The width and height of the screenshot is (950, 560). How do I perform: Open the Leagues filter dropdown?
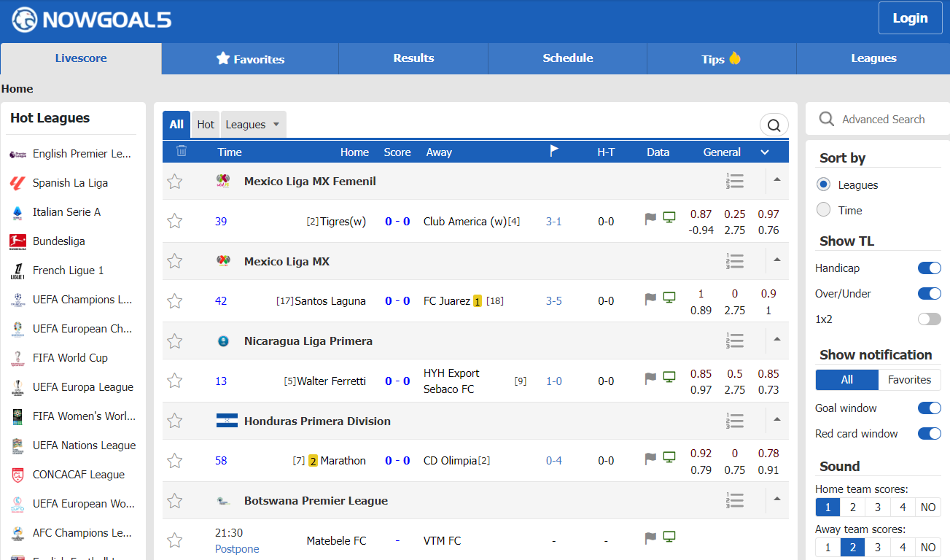tap(253, 125)
